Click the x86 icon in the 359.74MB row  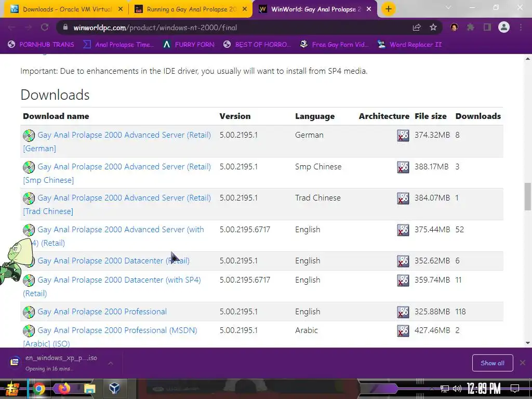coord(403,280)
